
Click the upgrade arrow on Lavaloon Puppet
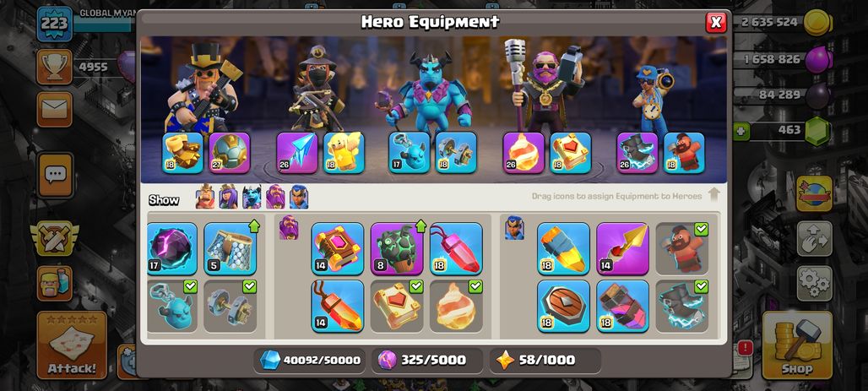coord(420,226)
